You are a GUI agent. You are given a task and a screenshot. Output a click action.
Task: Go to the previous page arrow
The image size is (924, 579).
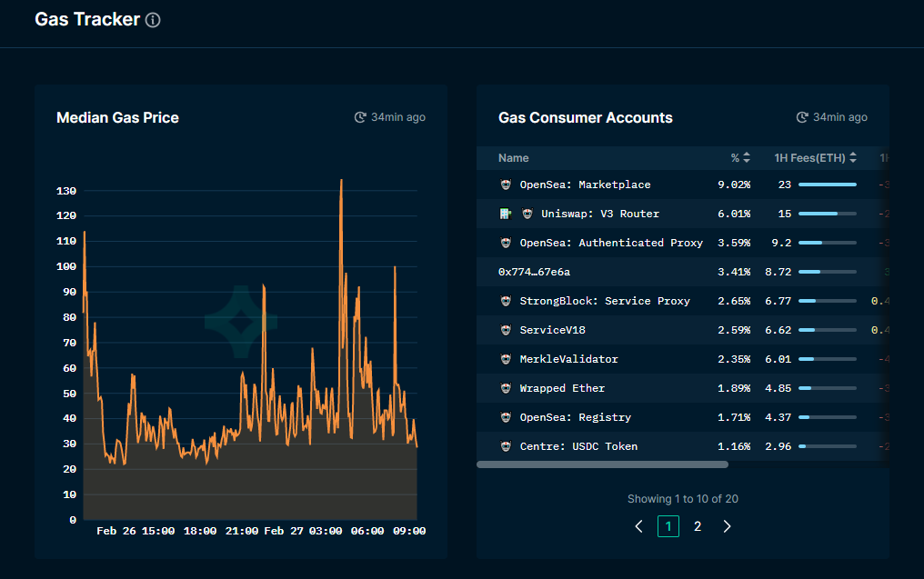click(638, 526)
